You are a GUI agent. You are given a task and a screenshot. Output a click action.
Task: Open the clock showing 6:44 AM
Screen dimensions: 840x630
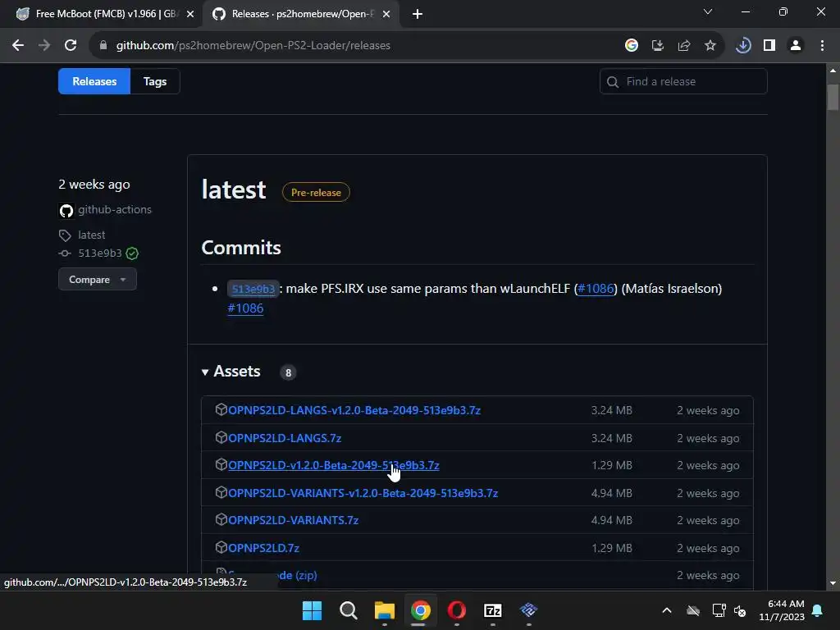point(782,610)
